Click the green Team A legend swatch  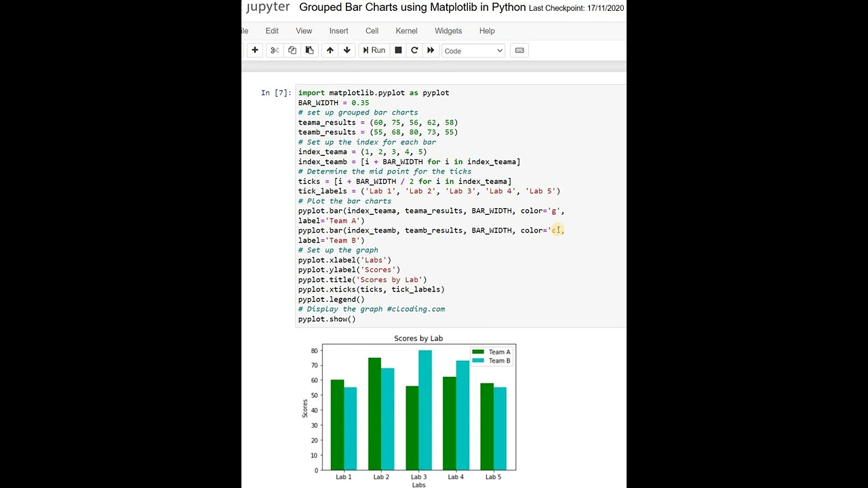click(x=479, y=352)
